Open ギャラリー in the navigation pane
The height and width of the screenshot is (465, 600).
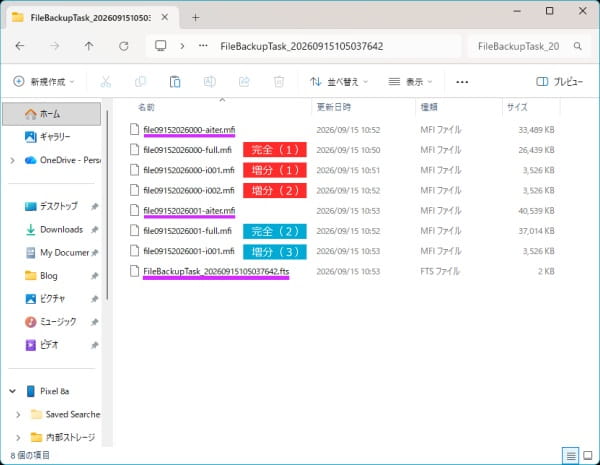click(x=52, y=137)
